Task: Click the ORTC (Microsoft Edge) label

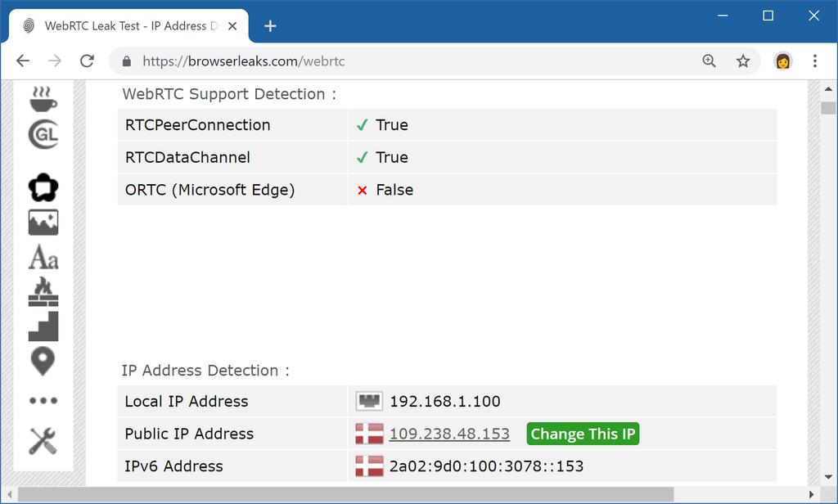Action: point(210,191)
